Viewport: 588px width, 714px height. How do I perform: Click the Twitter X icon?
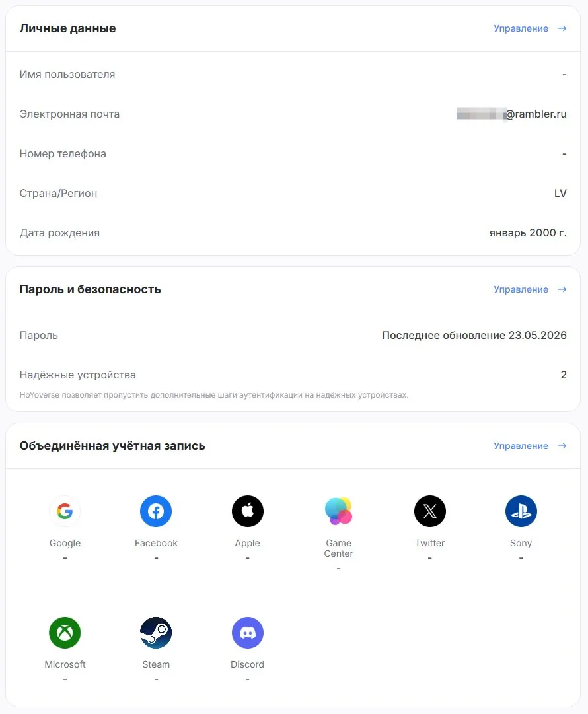429,511
